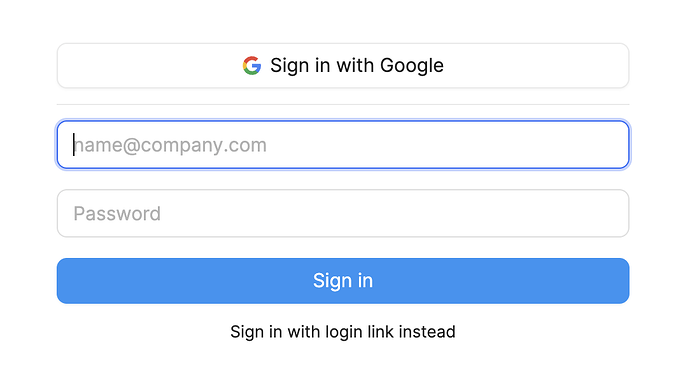Viewport: 690px width, 376px height.
Task: Choose Google as sign-in method
Action: coord(343,66)
